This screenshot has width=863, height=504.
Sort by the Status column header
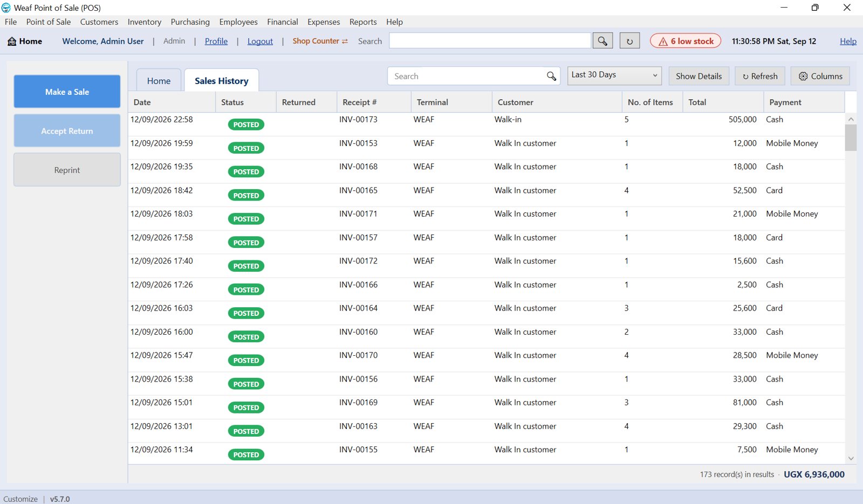(246, 102)
